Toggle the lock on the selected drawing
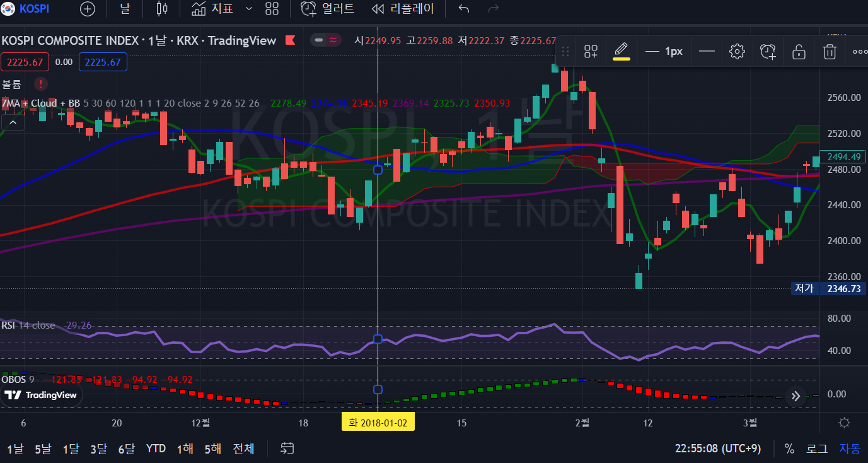 [x=799, y=52]
